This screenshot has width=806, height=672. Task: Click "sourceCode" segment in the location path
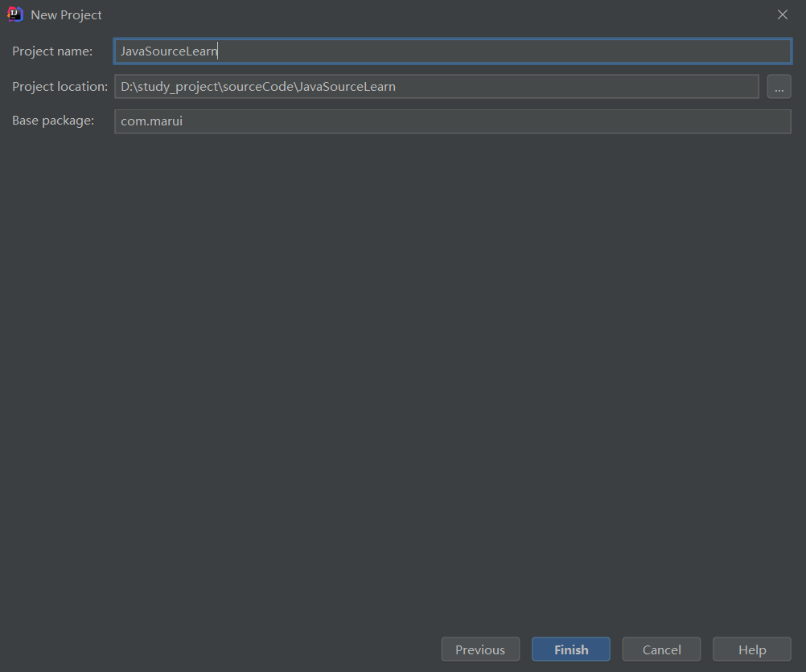(256, 87)
